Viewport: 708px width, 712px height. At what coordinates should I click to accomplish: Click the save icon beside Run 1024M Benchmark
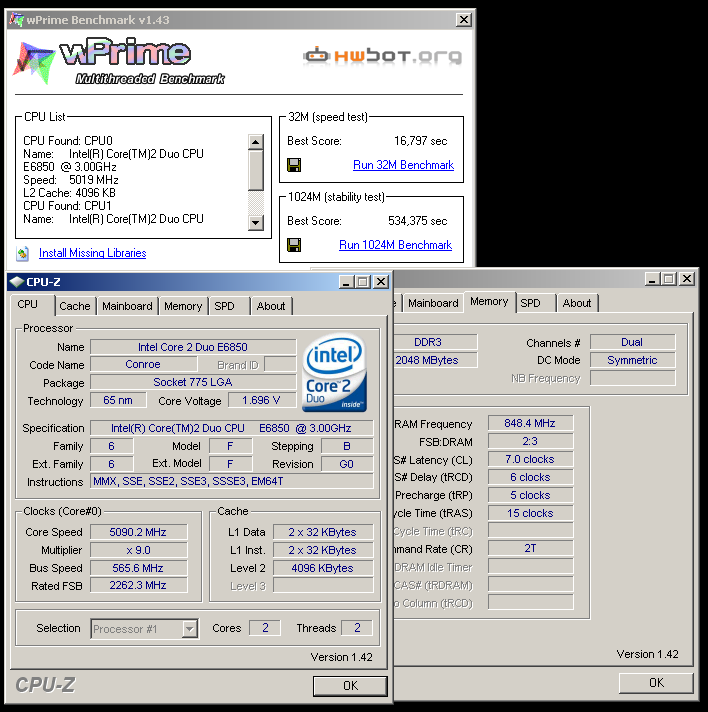coord(294,245)
